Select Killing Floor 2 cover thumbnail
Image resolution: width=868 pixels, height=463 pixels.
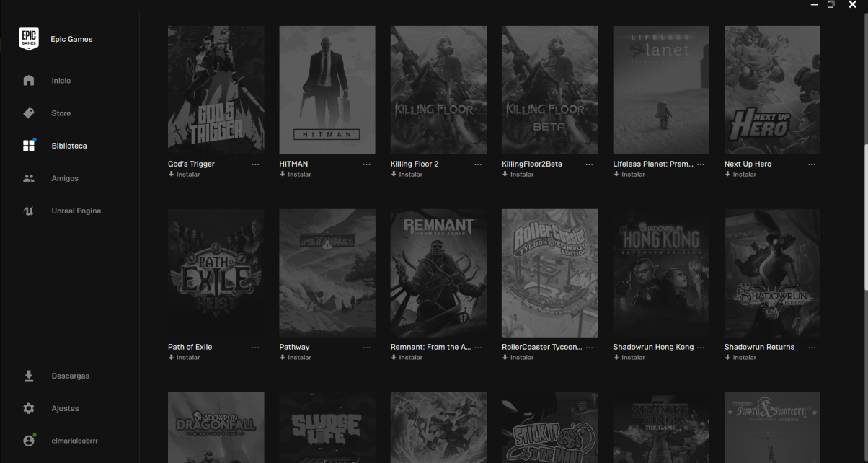(438, 90)
